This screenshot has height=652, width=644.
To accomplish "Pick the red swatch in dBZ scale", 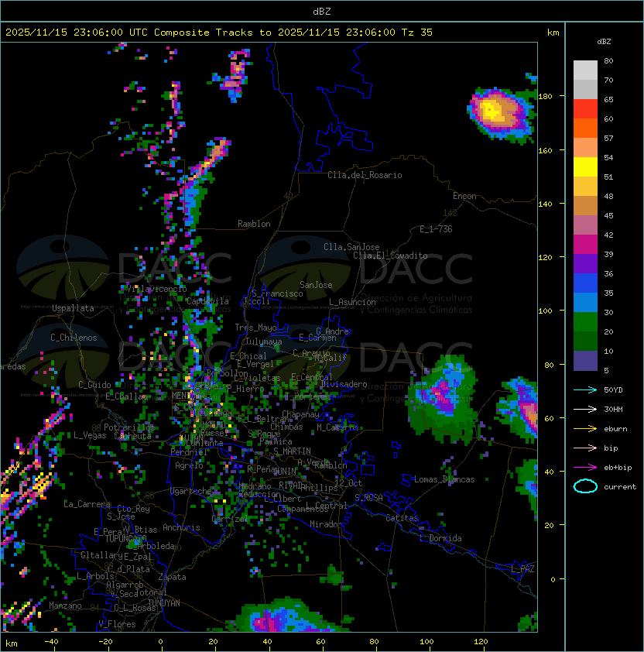I will pos(585,109).
